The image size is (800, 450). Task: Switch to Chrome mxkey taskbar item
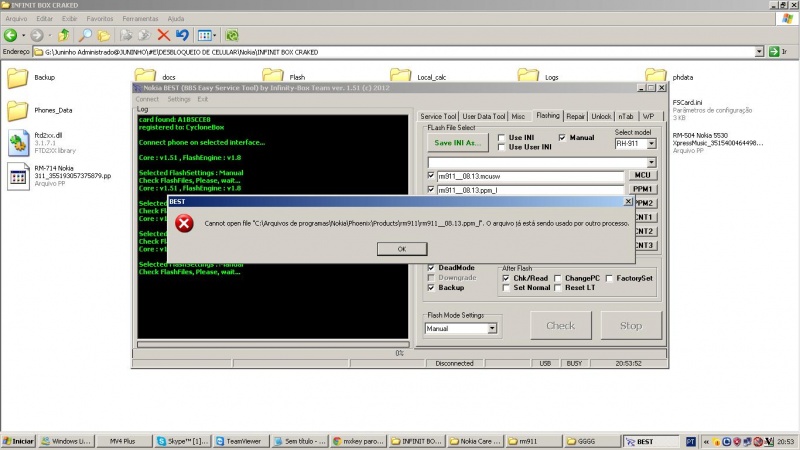[358, 441]
